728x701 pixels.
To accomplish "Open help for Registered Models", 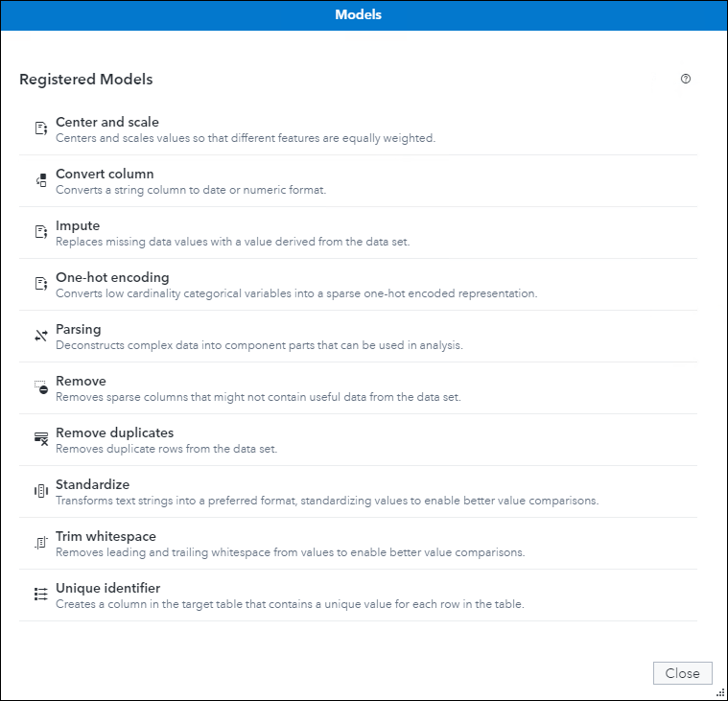I will [685, 79].
